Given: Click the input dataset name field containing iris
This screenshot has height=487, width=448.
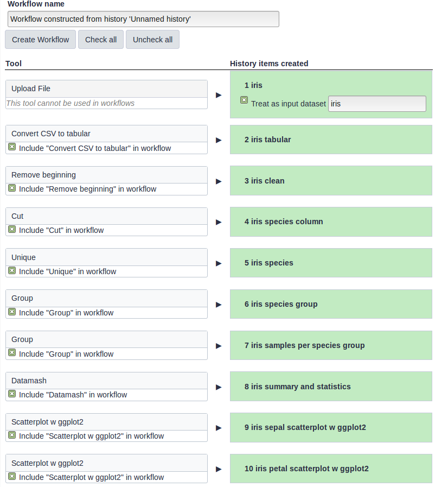Looking at the screenshot, I should [x=377, y=103].
